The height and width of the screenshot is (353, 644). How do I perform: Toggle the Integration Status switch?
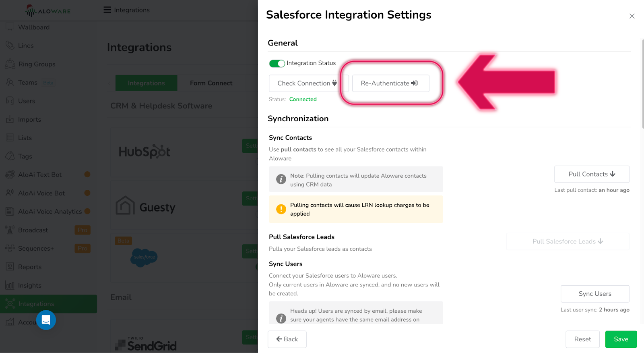(x=277, y=63)
